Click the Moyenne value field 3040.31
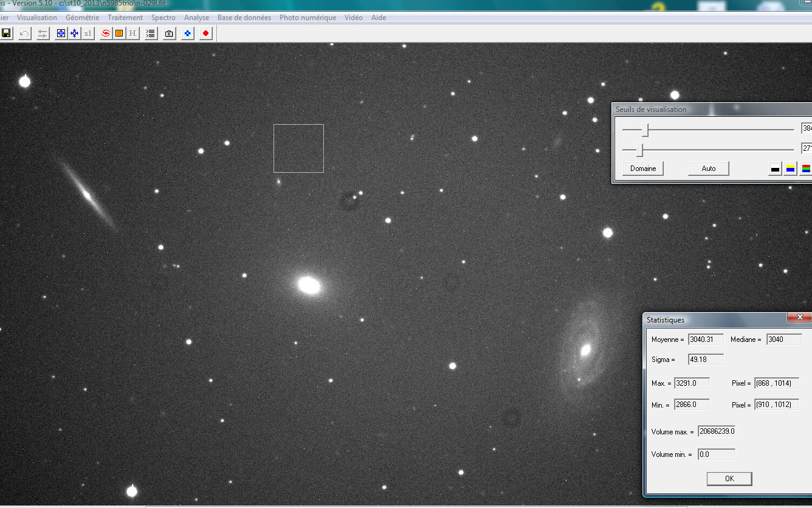Screen dimensions: 812x508 (x=706, y=339)
